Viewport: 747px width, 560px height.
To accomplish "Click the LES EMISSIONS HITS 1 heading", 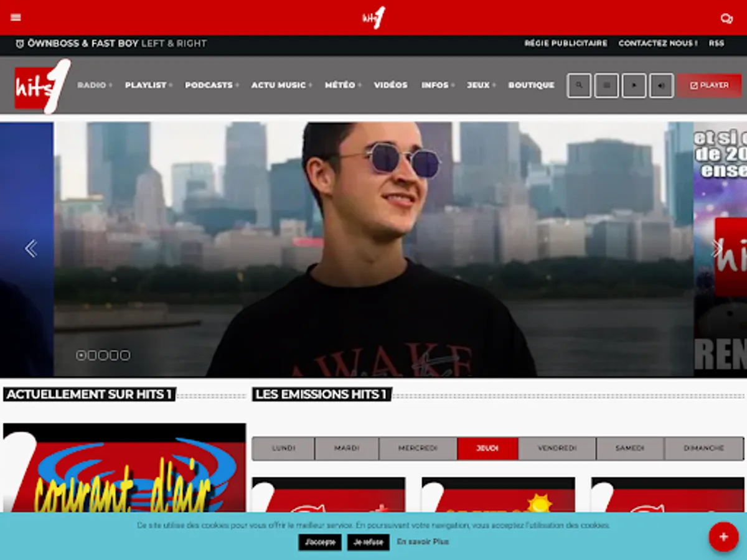I will tap(322, 394).
